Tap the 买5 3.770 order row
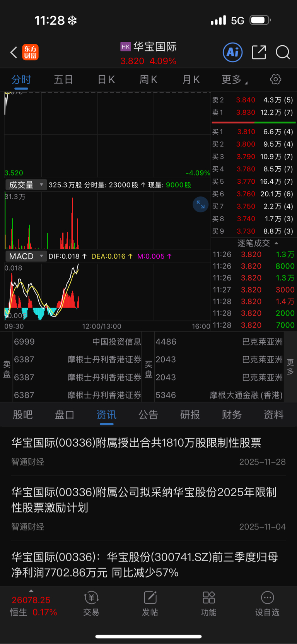Screen dimensions: 297x644 [x=254, y=181]
